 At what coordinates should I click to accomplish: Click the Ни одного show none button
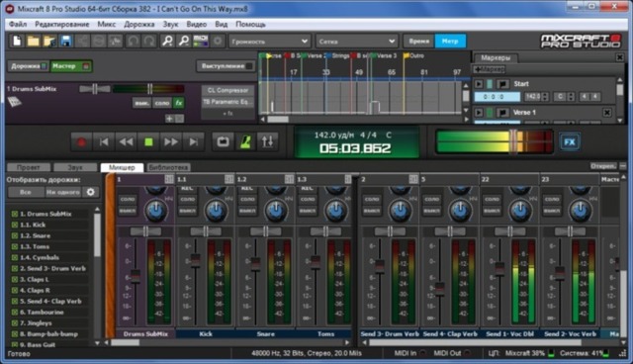click(x=63, y=192)
